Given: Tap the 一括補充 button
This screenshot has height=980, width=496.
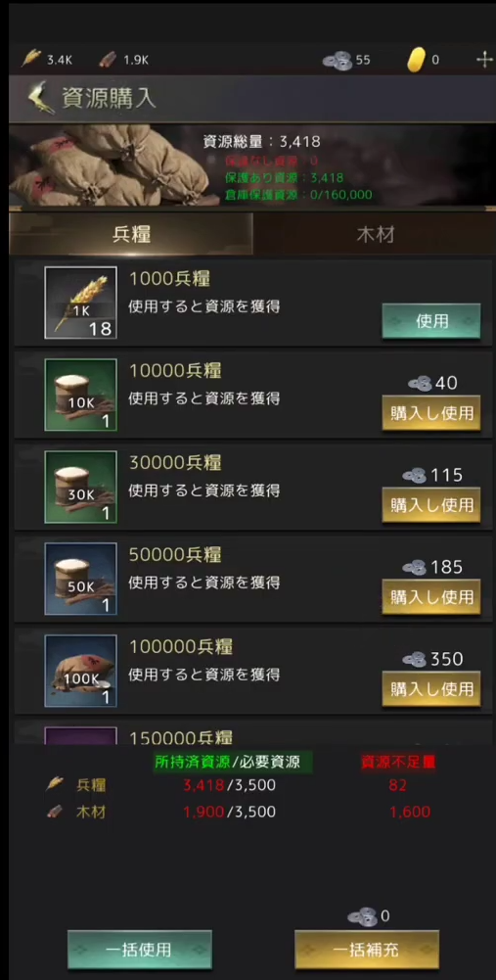Looking at the screenshot, I should pyautogui.click(x=367, y=950).
